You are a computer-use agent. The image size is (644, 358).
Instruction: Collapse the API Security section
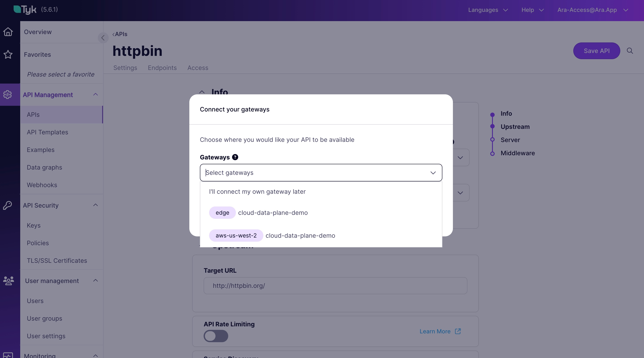[x=95, y=205]
